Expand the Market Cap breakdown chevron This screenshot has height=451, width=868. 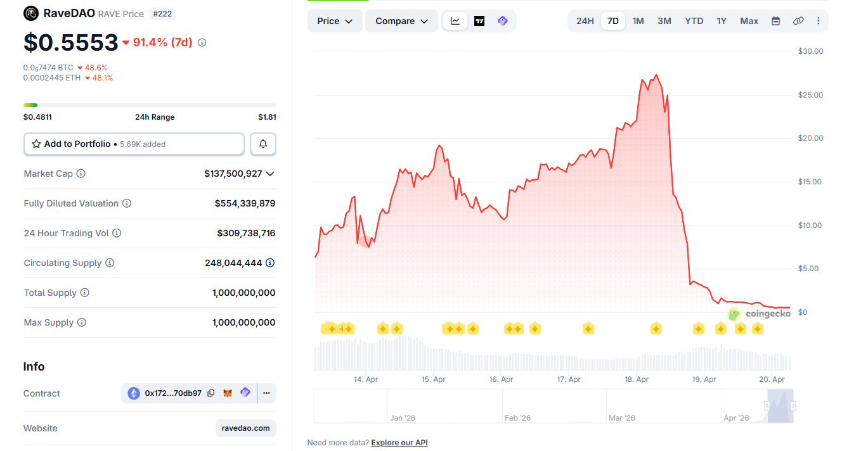269,173
